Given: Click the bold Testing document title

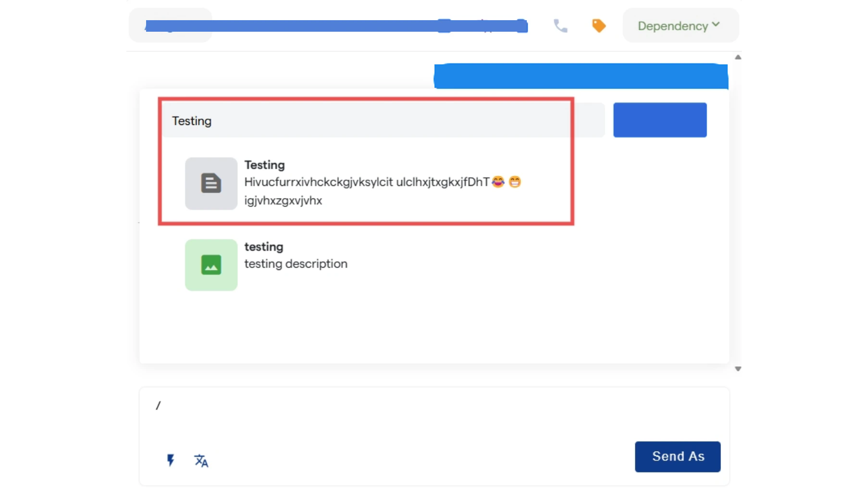Looking at the screenshot, I should coord(264,165).
